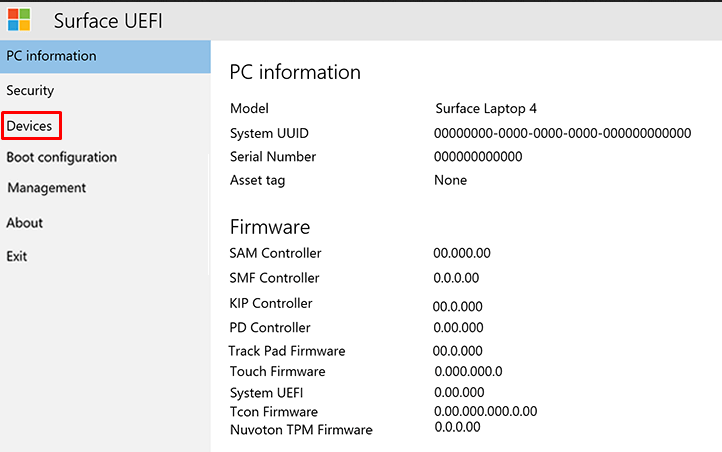The width and height of the screenshot is (722, 452).
Task: Click the Surface Laptop 4 model value
Action: (x=487, y=109)
